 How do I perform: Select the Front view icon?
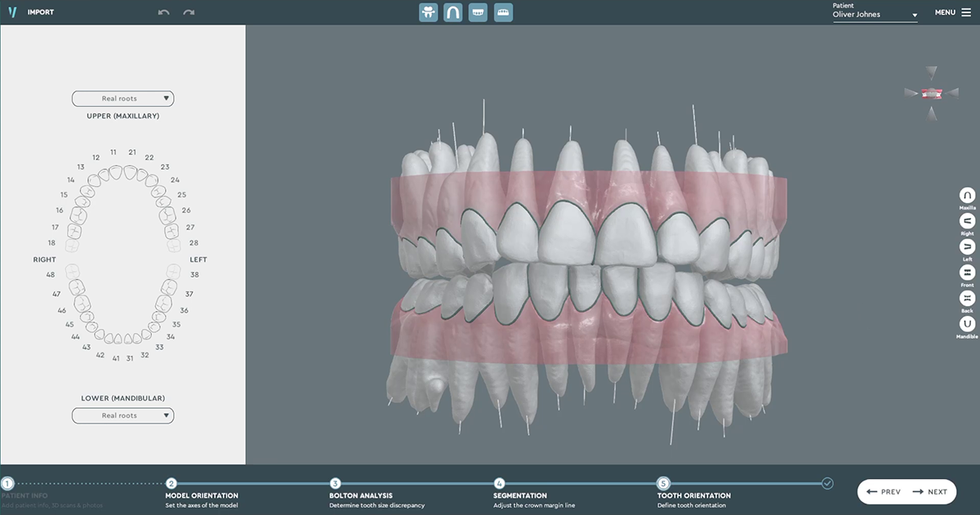coord(967,273)
